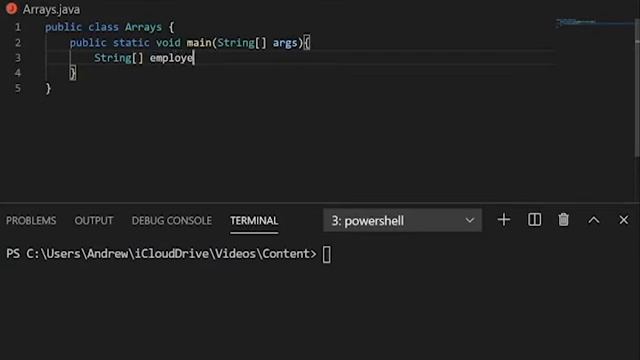Click the 'void' keyword
The image size is (640, 360).
coord(168,43)
